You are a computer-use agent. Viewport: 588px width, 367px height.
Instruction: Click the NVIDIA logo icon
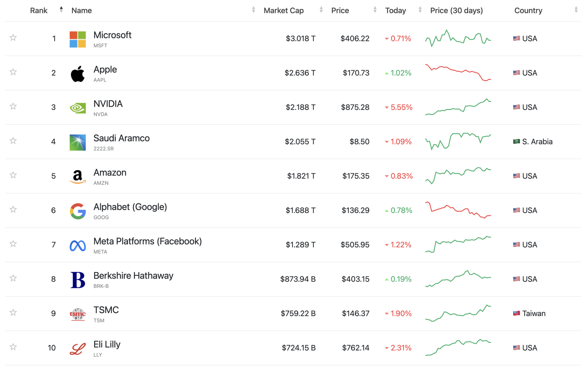[77, 108]
